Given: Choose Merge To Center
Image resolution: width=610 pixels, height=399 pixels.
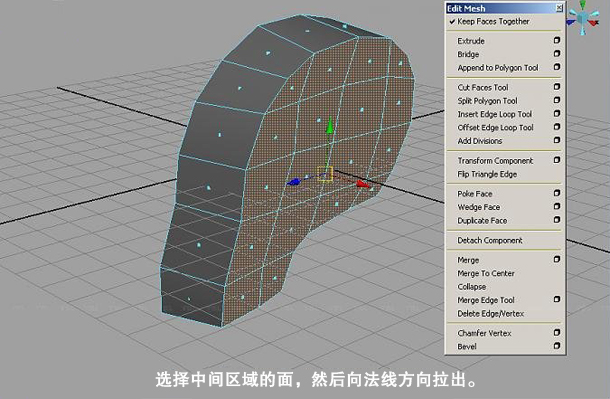Looking at the screenshot, I should tap(486, 273).
